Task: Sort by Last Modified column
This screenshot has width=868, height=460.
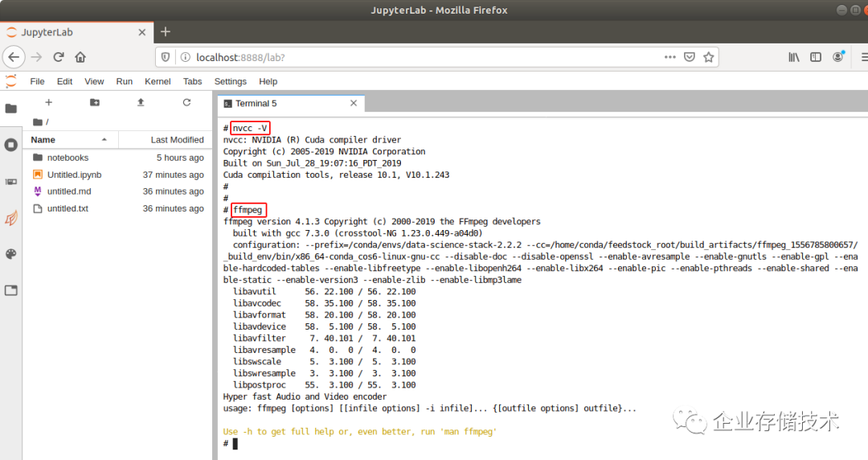Action: pyautogui.click(x=165, y=140)
